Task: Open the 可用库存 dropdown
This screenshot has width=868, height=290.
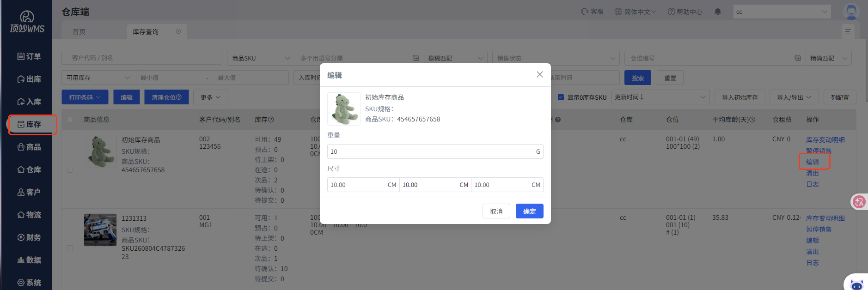Action: (x=99, y=78)
